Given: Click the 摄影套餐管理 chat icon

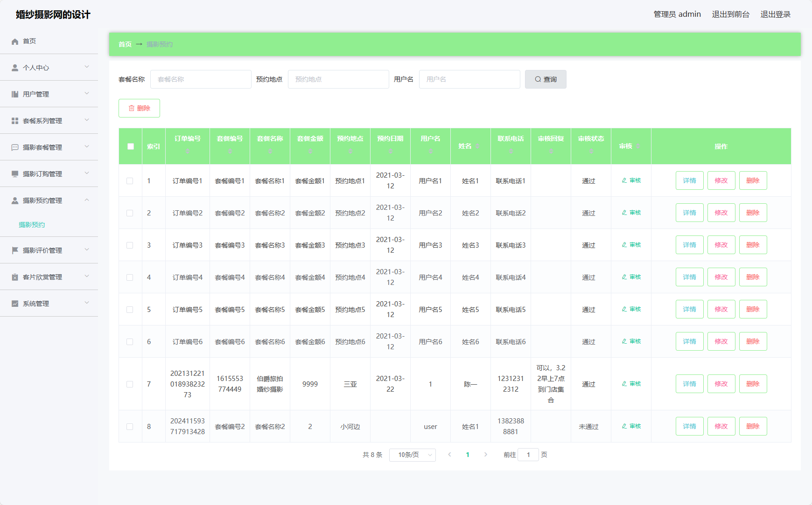Looking at the screenshot, I should click(x=15, y=147).
